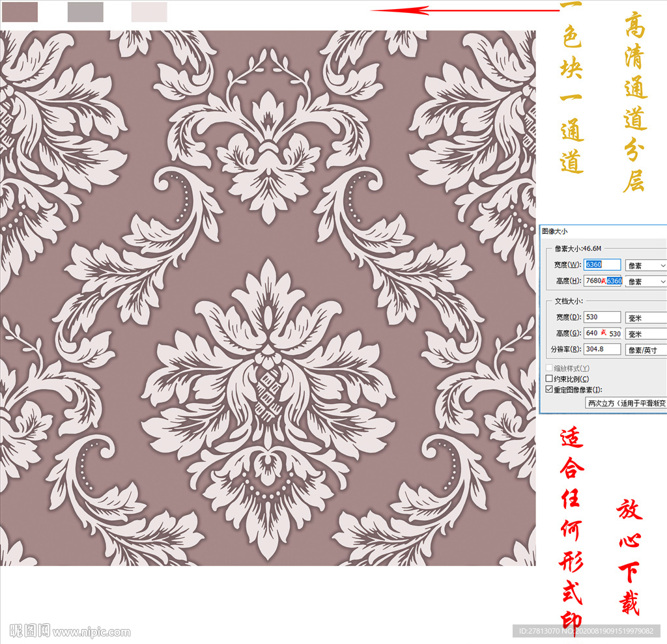Click the 像素大小:46.6M label
The width and height of the screenshot is (667, 644).
[578, 248]
